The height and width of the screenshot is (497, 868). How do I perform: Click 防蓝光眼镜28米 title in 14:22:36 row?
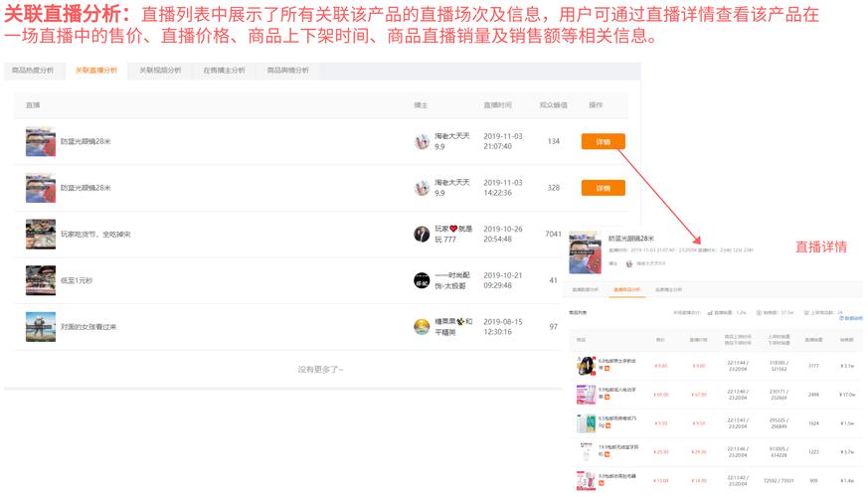[x=86, y=188]
